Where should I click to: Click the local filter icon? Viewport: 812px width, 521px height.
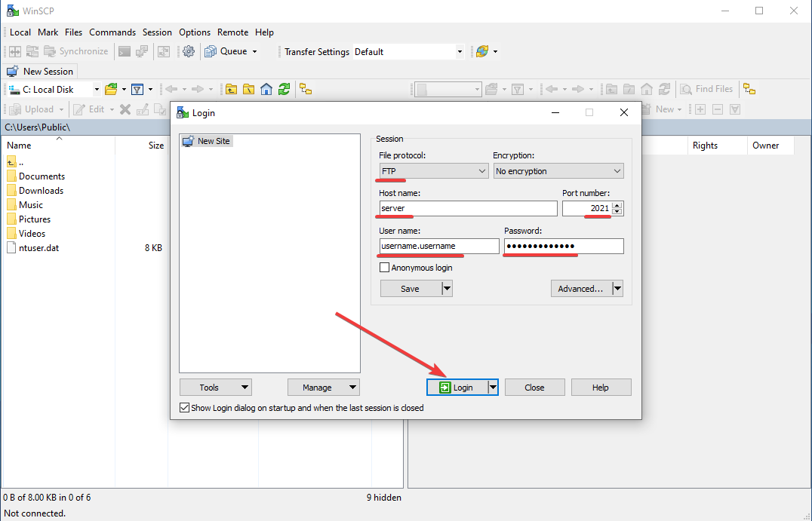(137, 89)
